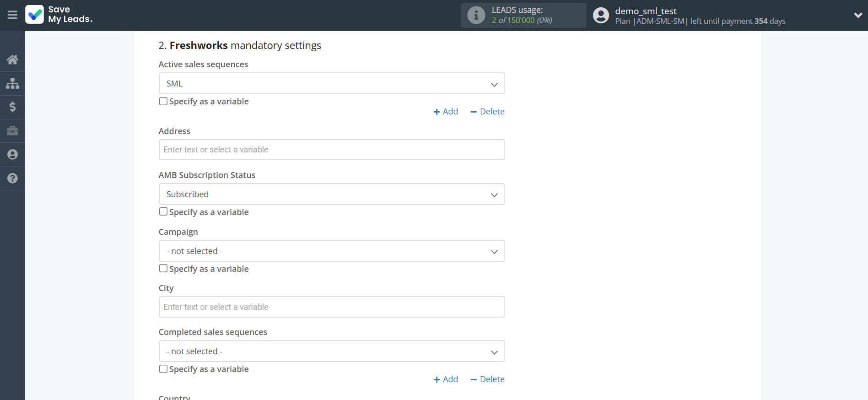Expand the account menu chevron in the header
This screenshot has width=868, height=400.
[858, 15]
